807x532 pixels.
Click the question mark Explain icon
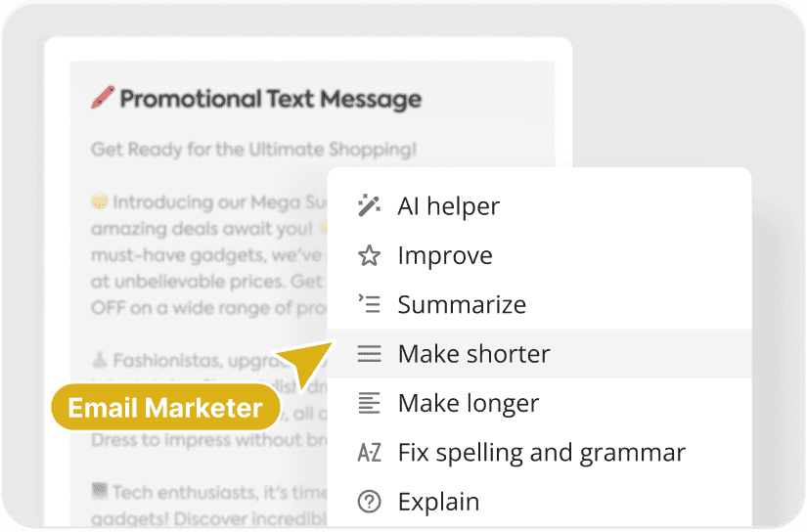[x=369, y=502]
